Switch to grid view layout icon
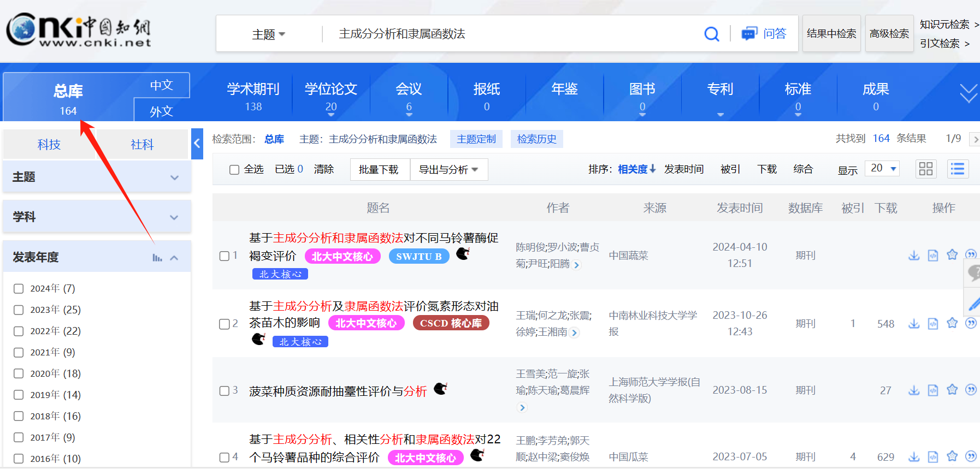The image size is (980, 469). (x=926, y=169)
